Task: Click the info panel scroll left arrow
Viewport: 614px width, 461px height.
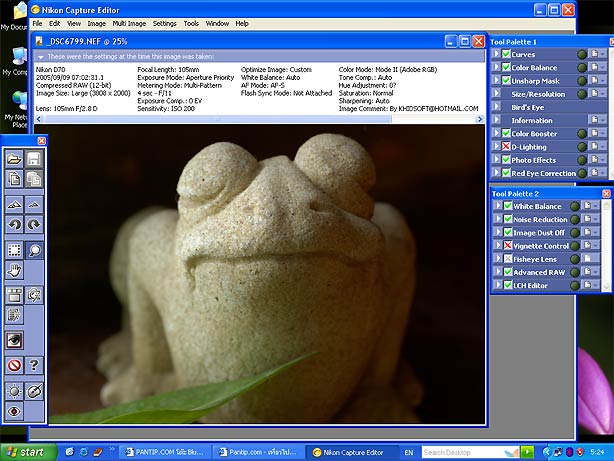Action: tap(39, 119)
